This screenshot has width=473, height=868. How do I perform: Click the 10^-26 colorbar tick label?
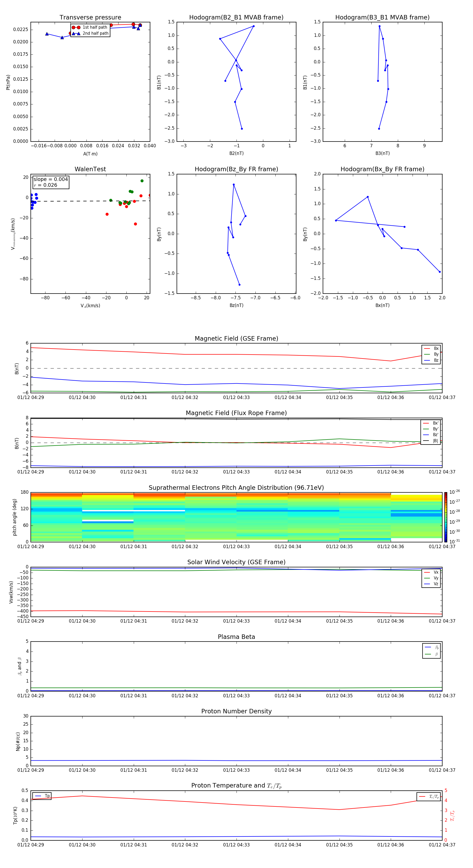[455, 492]
